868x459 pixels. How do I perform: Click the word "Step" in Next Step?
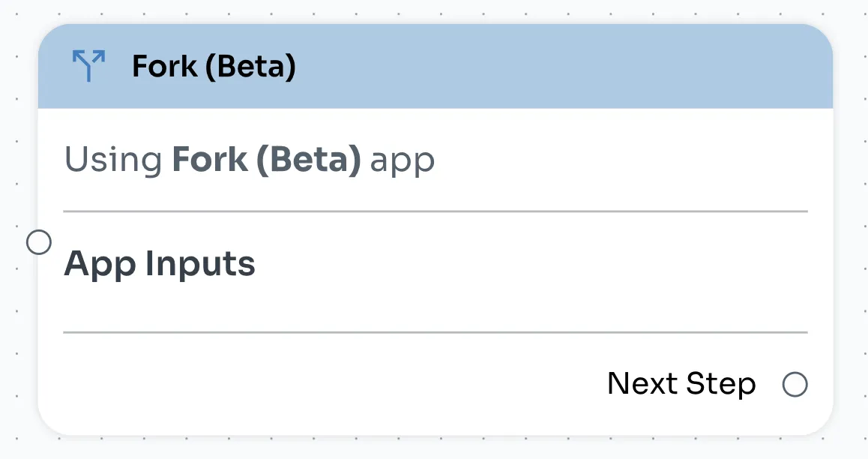723,384
